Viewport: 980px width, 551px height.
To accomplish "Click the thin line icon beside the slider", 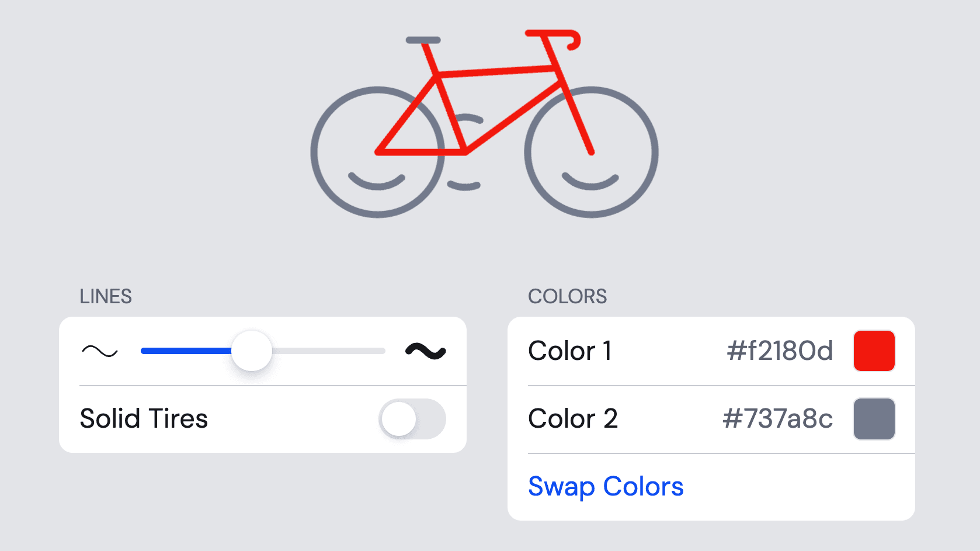I will tap(100, 351).
